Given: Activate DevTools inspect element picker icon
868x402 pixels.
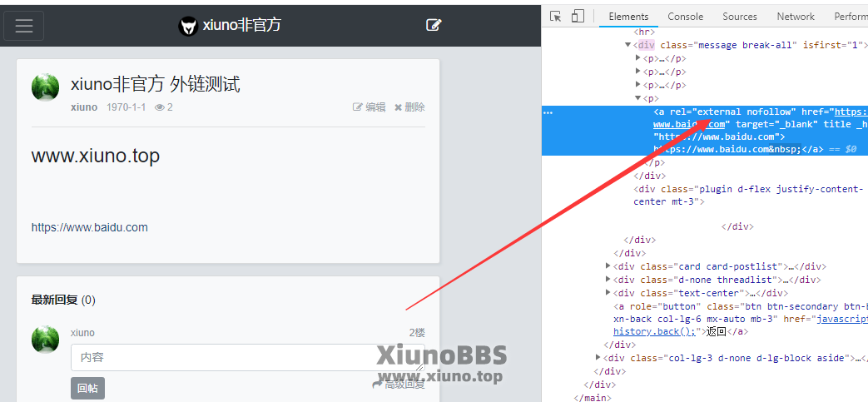Looking at the screenshot, I should pos(555,17).
